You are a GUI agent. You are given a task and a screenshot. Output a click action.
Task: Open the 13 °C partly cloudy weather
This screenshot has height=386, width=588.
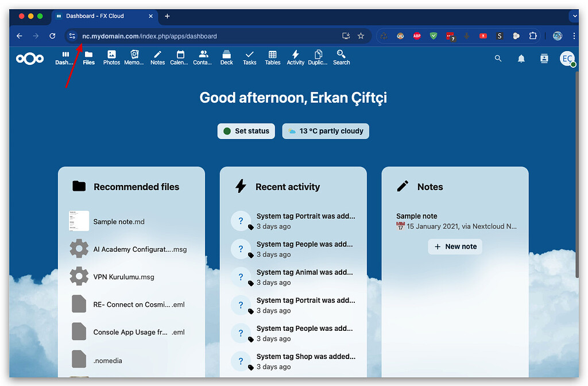point(326,131)
